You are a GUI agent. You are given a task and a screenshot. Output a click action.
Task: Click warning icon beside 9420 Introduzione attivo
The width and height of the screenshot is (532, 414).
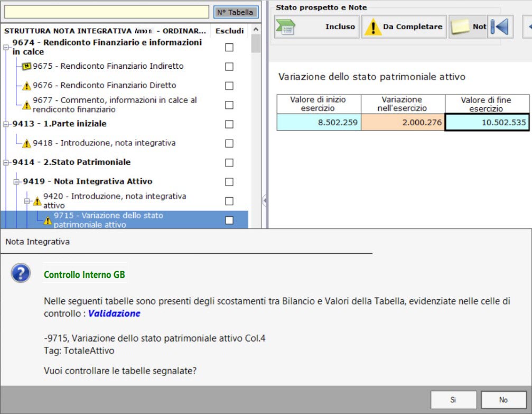click(x=37, y=202)
